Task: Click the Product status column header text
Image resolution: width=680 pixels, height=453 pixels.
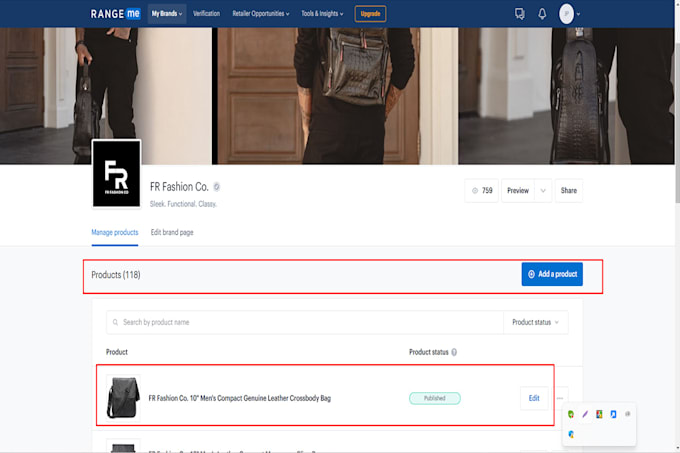Action: pos(428,352)
